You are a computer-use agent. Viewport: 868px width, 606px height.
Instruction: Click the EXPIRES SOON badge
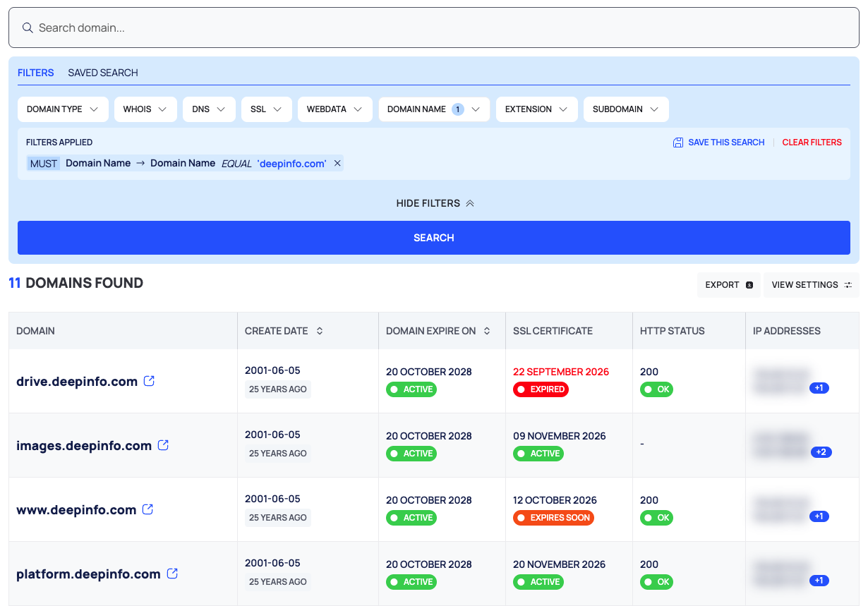553,518
